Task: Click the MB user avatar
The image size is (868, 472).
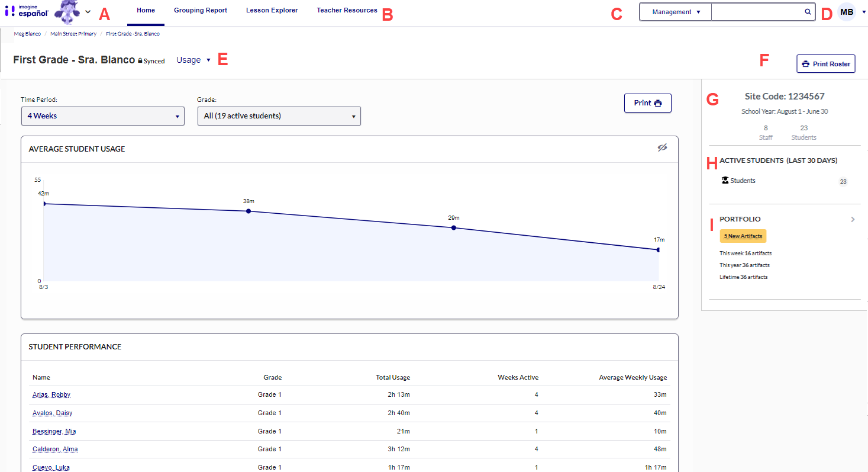Action: point(847,12)
